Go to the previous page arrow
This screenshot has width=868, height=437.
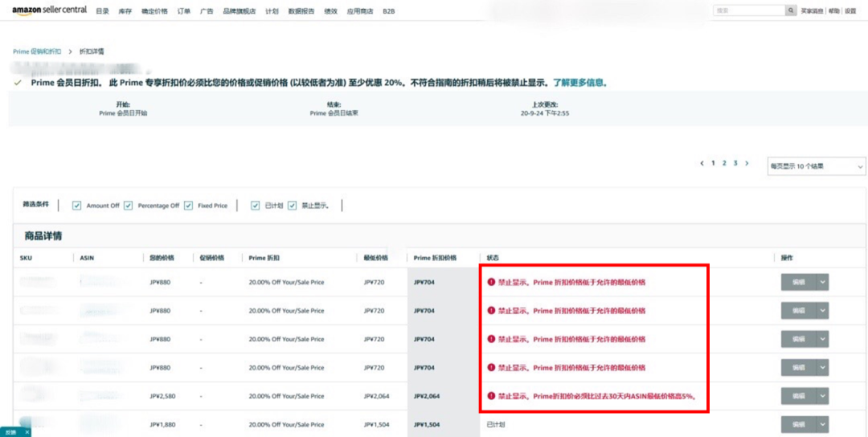[702, 163]
